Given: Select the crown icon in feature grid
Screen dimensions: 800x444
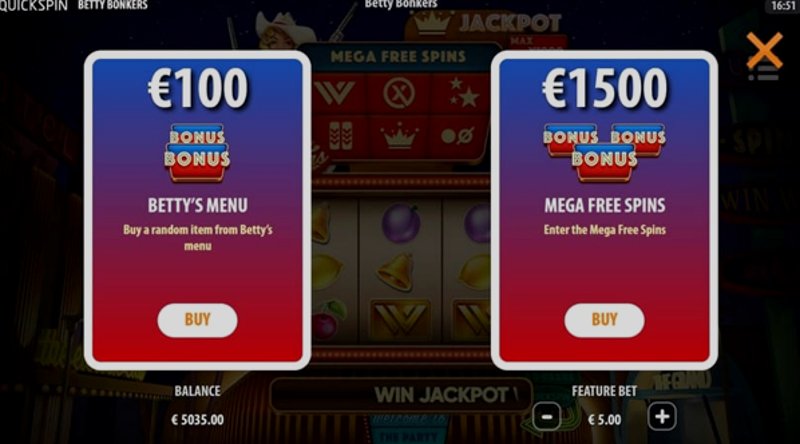Looking at the screenshot, I should pyautogui.click(x=399, y=136).
